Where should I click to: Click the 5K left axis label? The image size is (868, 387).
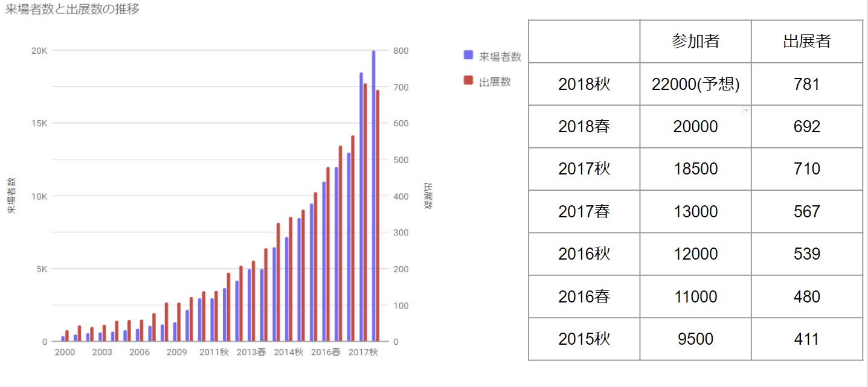click(x=42, y=269)
